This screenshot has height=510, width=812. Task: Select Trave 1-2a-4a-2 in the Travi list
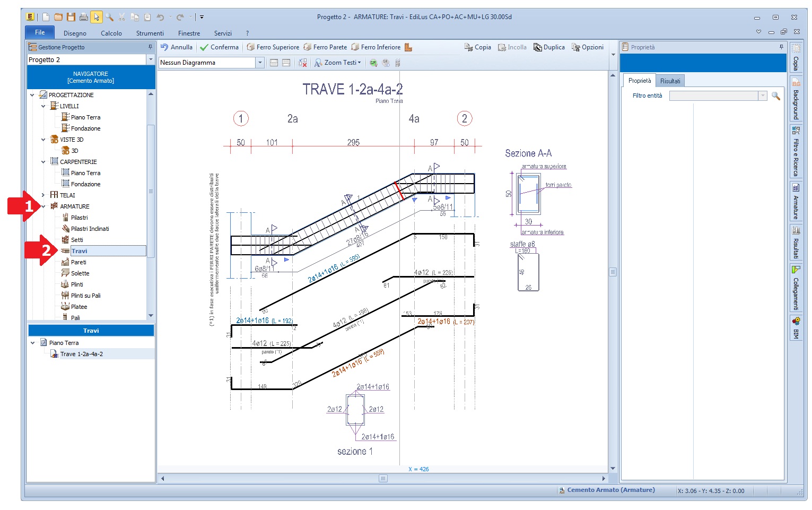81,354
